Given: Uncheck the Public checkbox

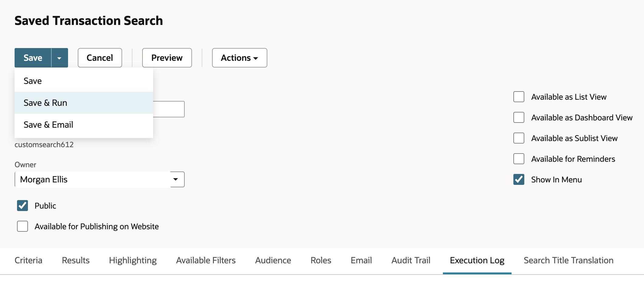Looking at the screenshot, I should pos(22,206).
